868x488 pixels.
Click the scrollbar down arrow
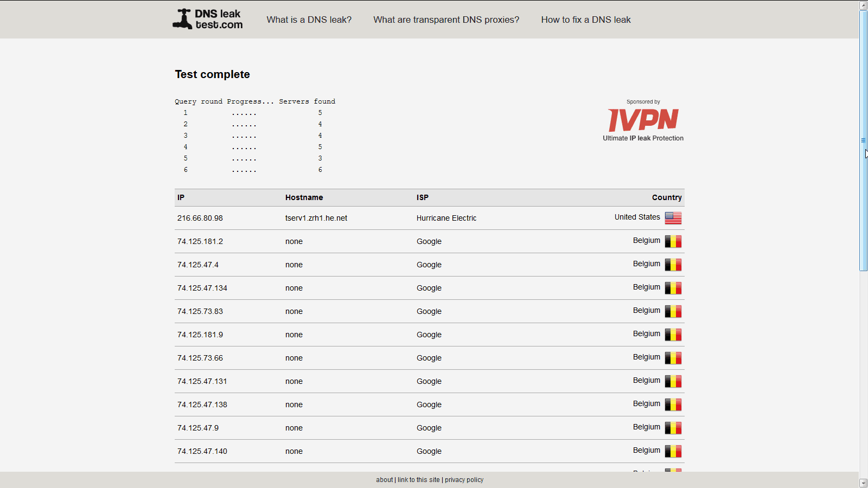864,483
